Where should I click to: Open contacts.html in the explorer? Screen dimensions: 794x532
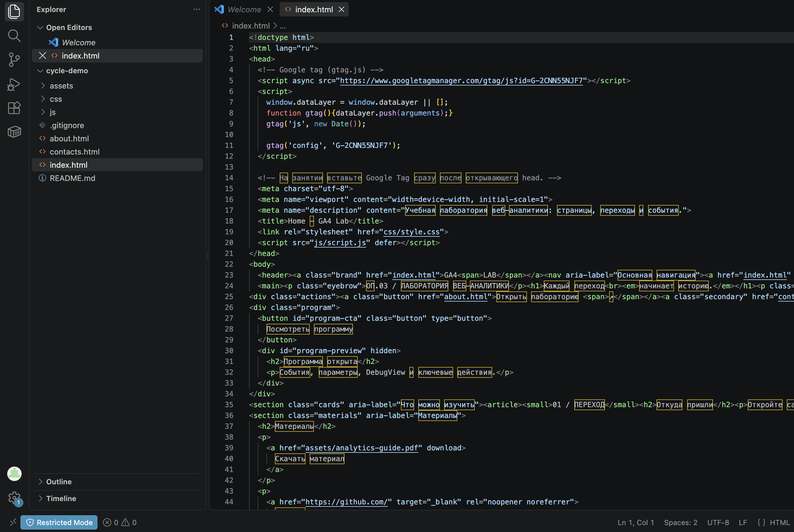(117, 152)
